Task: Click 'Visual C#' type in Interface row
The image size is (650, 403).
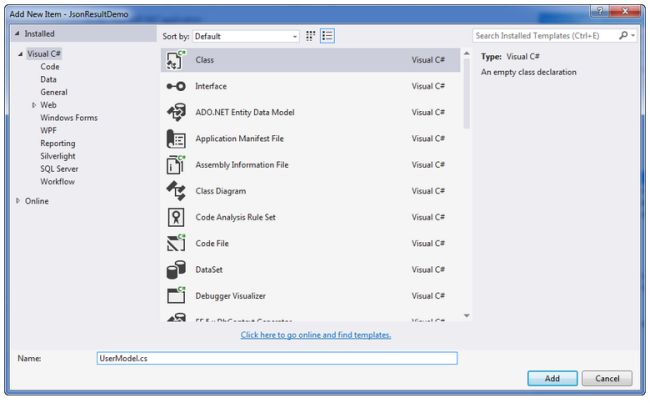Action: pyautogui.click(x=428, y=86)
